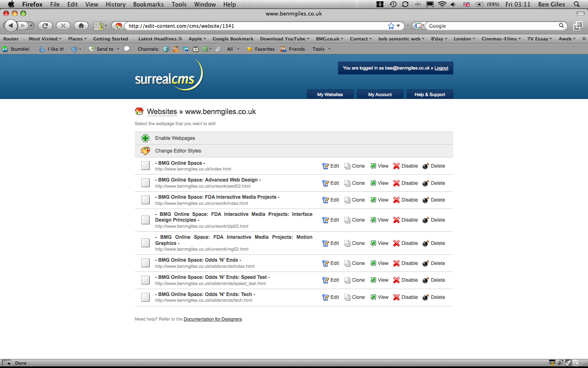Switch to My Websites tab
Image resolution: width=588 pixels, height=368 pixels.
(x=330, y=94)
